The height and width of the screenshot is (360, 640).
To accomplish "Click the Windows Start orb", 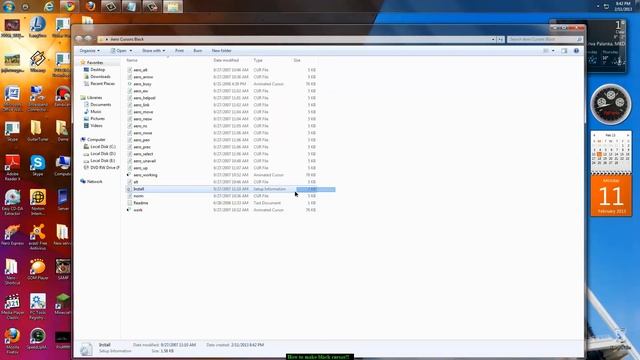I will 9,6.
